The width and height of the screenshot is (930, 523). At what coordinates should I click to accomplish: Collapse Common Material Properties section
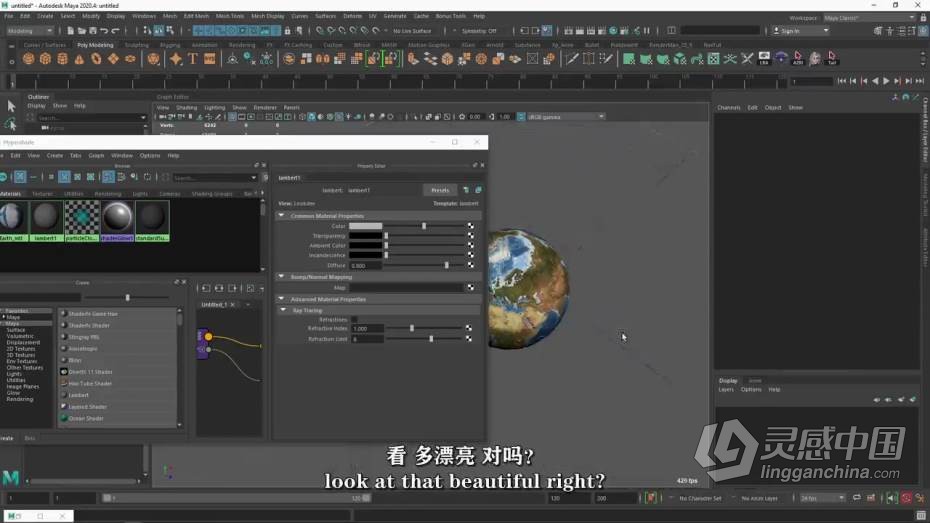click(x=281, y=216)
